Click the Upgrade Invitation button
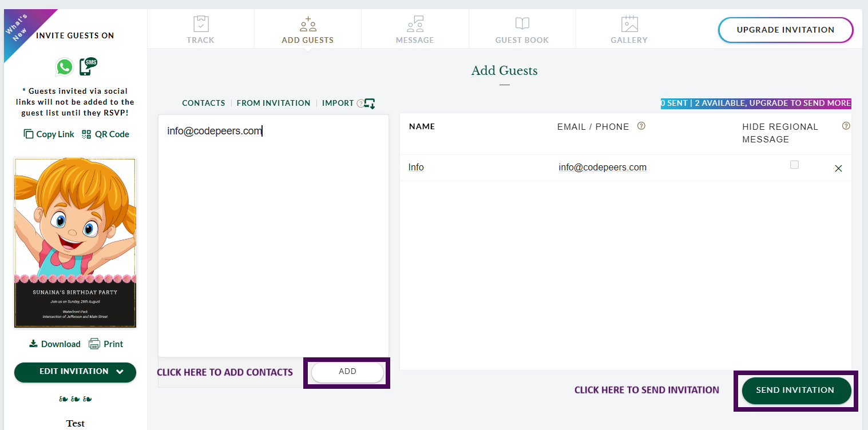The width and height of the screenshot is (868, 430). [x=785, y=30]
